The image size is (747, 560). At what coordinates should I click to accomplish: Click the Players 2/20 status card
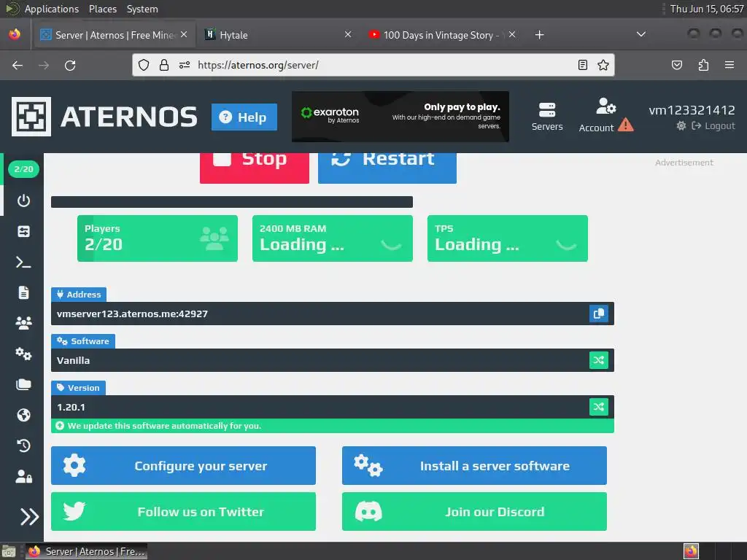[158, 238]
